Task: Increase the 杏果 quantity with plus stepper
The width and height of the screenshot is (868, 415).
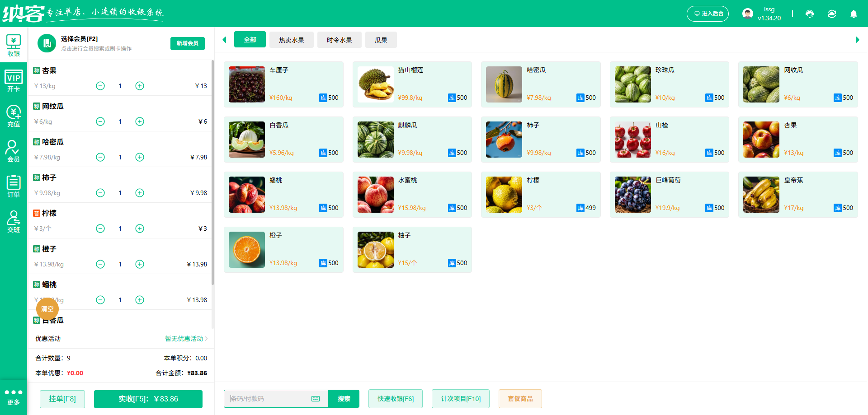Action: pos(140,85)
